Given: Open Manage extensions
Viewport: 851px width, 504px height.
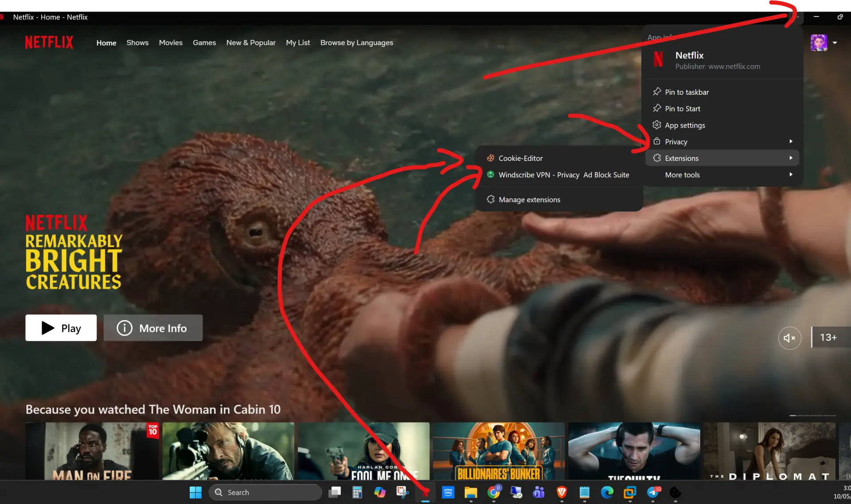Looking at the screenshot, I should 559,199.
